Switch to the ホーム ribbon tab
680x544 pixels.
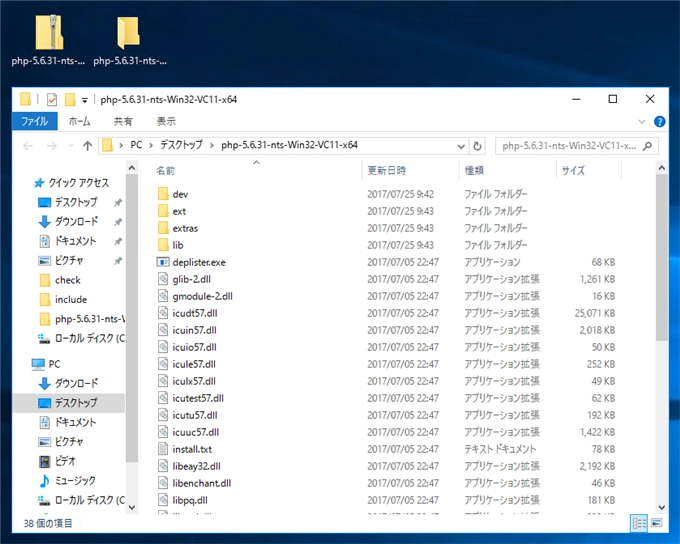79,121
